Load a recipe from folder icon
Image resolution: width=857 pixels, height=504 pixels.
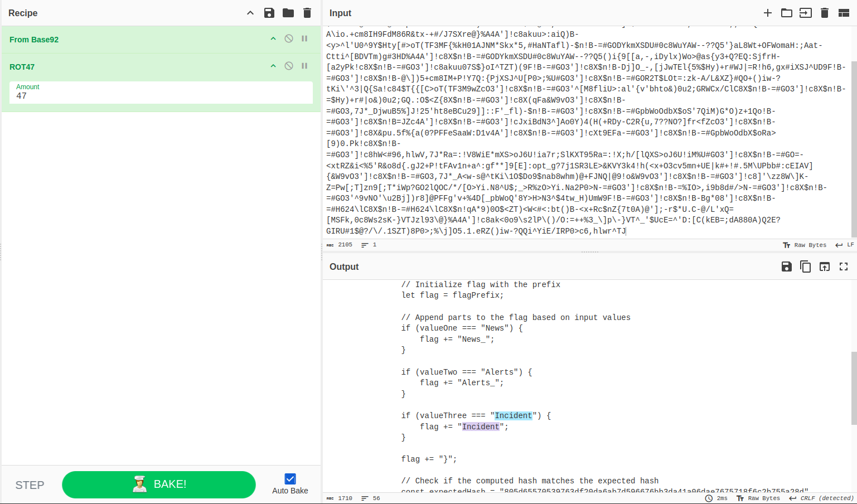click(288, 13)
